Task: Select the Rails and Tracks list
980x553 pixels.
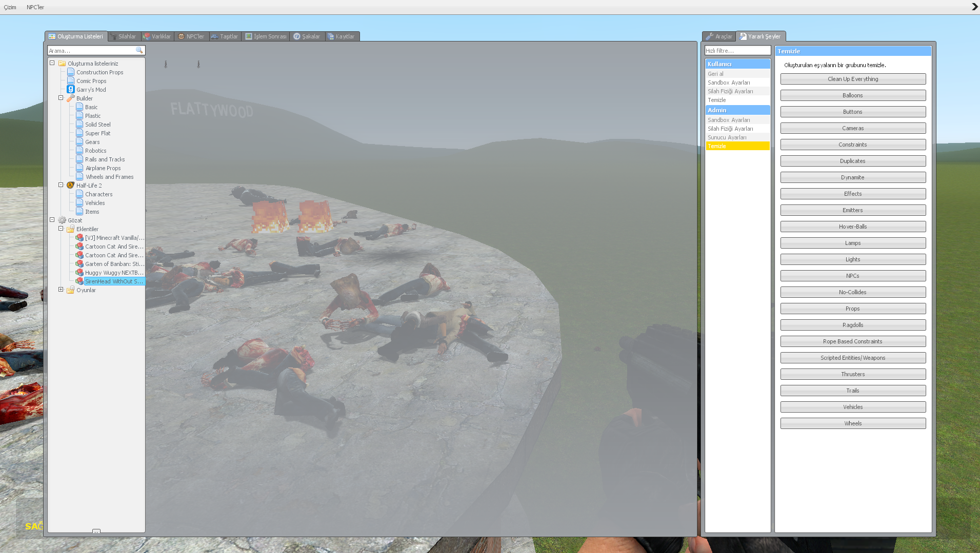Action: pos(105,159)
